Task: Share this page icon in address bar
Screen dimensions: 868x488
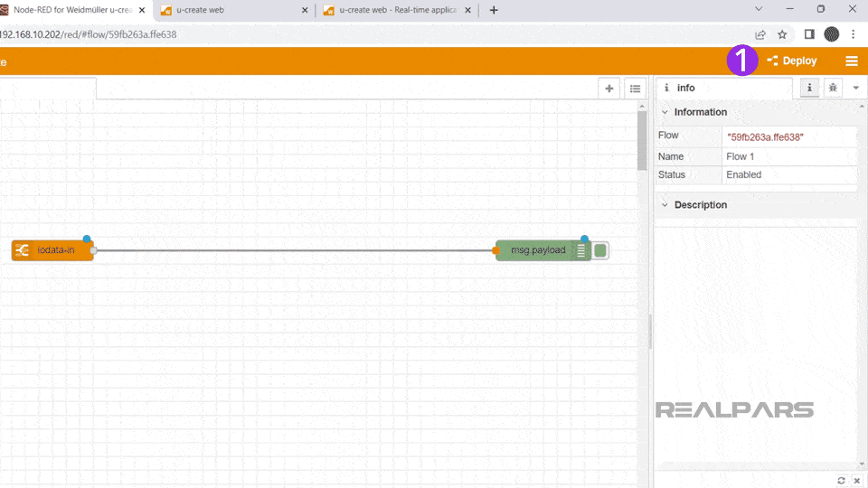Action: (x=760, y=34)
